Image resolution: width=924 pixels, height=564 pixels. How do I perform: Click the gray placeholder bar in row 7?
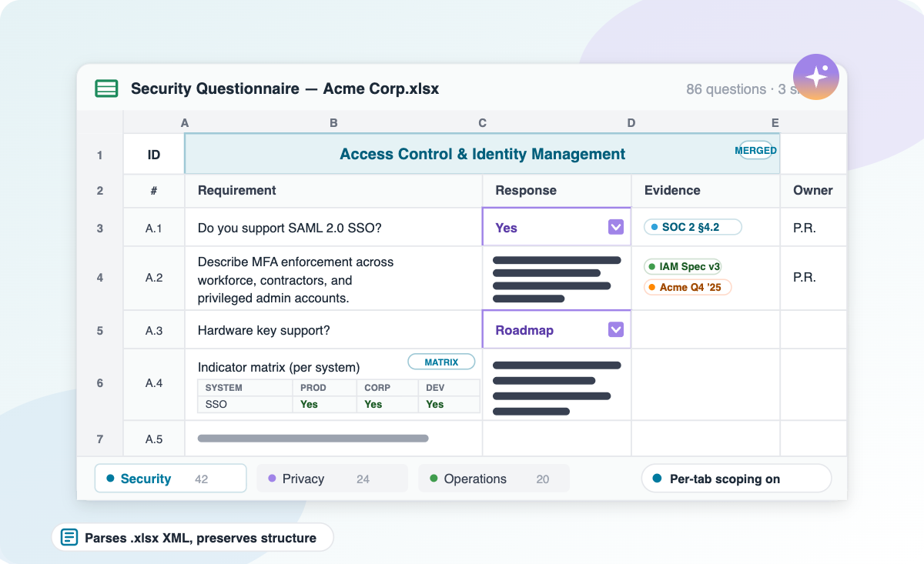tap(313, 439)
